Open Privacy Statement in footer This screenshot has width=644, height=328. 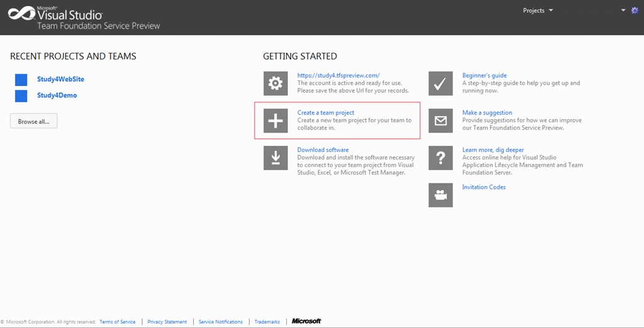coord(167,322)
